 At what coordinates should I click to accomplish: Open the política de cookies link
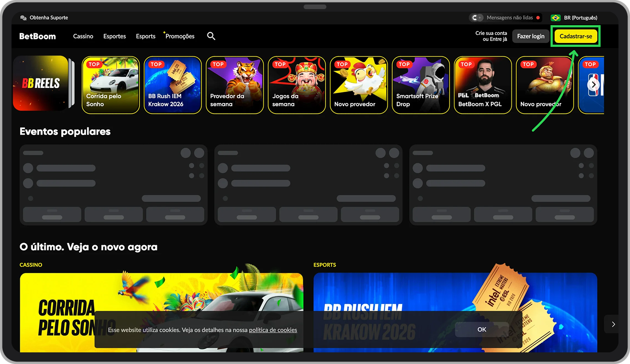point(273,330)
